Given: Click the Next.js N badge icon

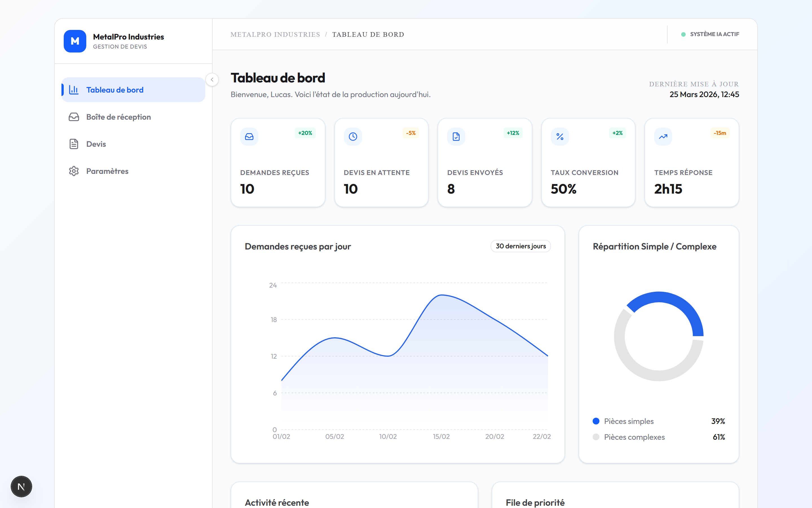Looking at the screenshot, I should pos(21,486).
